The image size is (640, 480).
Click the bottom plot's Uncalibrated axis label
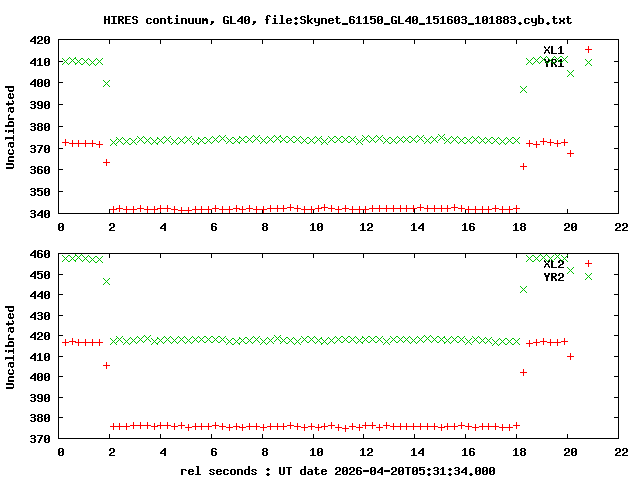coord(11,341)
